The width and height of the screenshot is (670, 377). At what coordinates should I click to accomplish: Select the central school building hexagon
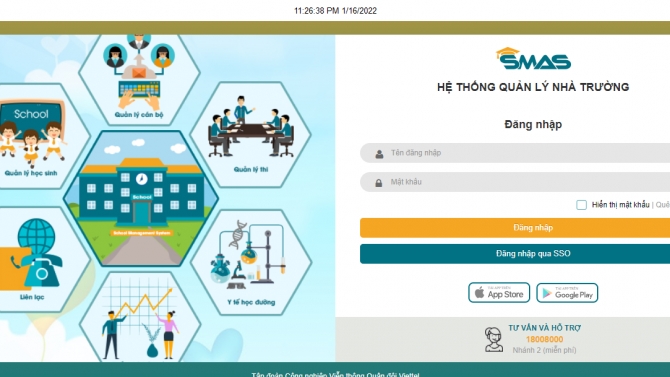pyautogui.click(x=141, y=198)
